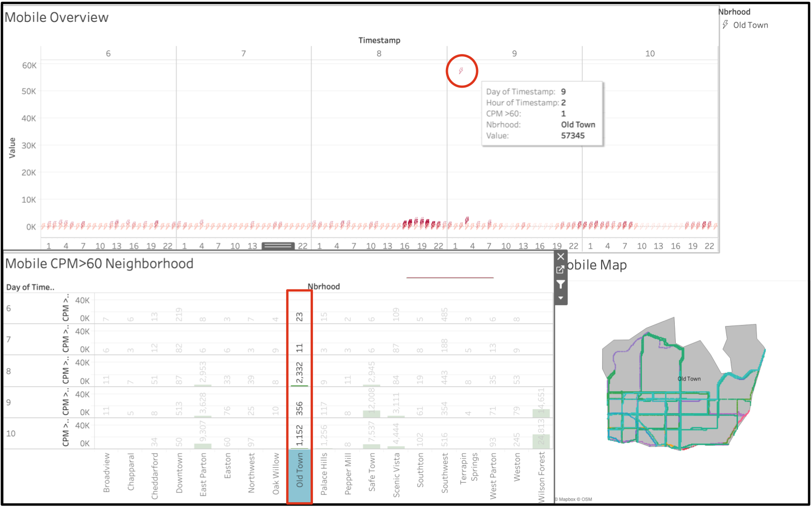Select the Safe Town neighborhood label
Image resolution: width=812 pixels, height=507 pixels.
tap(372, 472)
